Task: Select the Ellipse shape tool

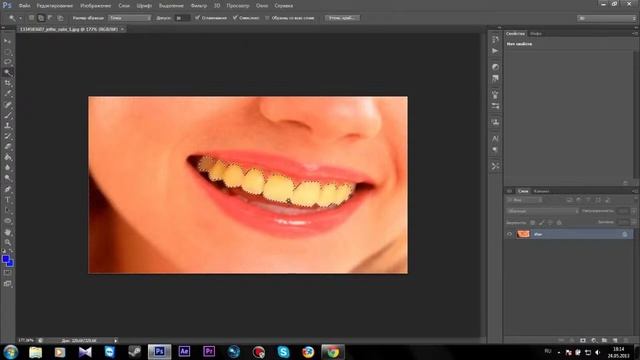Action: coord(7,221)
